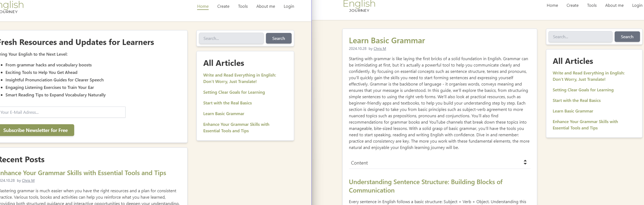Click Login in the homepage navigation bar

(289, 6)
